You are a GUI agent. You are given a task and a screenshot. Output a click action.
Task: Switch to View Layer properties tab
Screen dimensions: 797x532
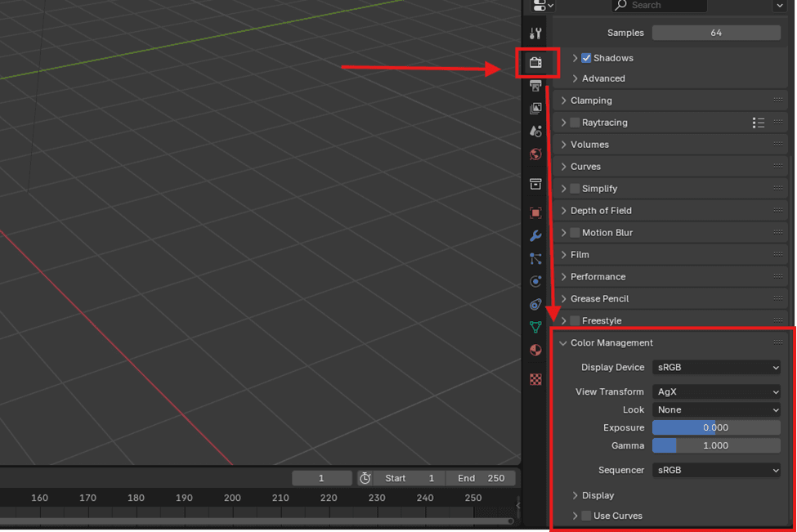pos(536,108)
